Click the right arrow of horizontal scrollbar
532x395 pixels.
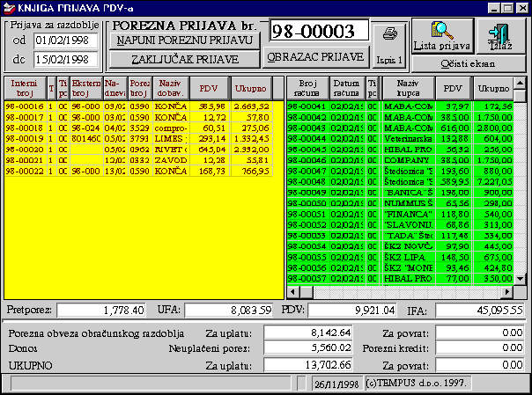(506, 291)
